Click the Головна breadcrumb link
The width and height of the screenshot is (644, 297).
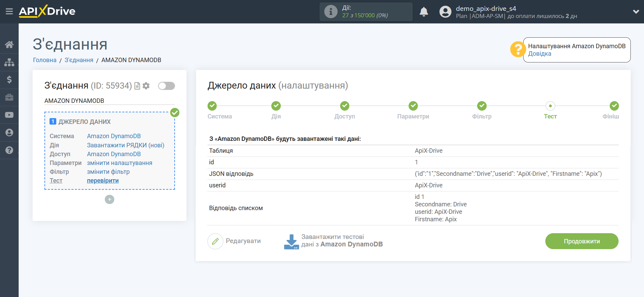click(x=45, y=60)
